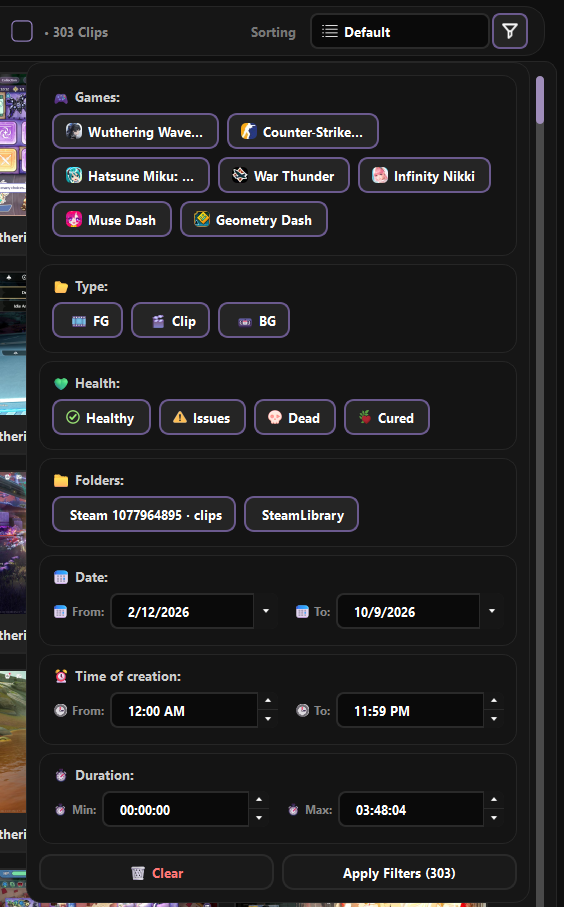Image resolution: width=564 pixels, height=907 pixels.
Task: Increase the To creation time
Action: point(493,700)
